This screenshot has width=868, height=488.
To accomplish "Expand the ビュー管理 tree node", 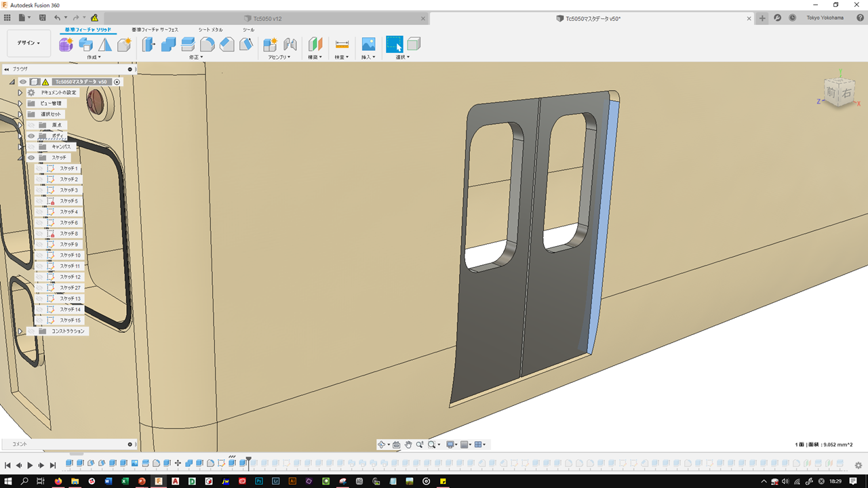I will (20, 104).
